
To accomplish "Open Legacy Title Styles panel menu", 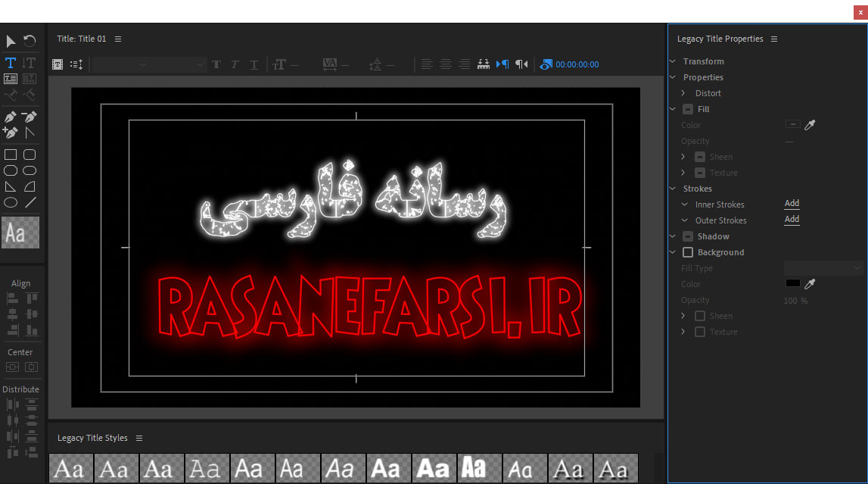I will [x=139, y=438].
